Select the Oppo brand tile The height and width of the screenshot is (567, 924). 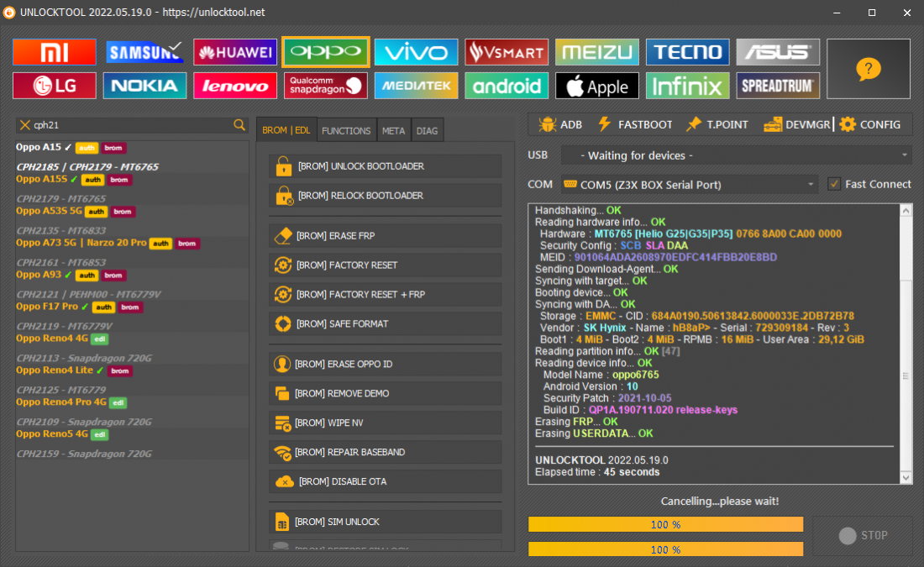point(326,52)
